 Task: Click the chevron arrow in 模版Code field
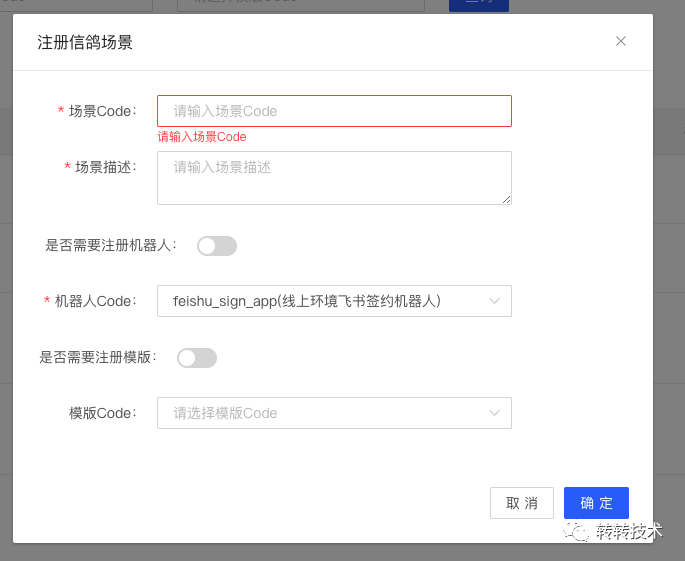click(x=494, y=413)
